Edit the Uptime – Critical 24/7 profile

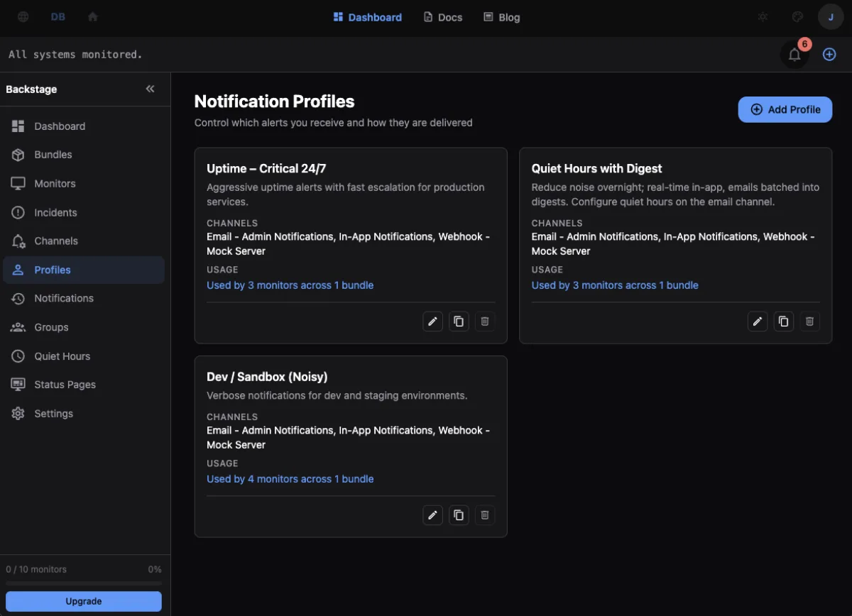click(432, 321)
